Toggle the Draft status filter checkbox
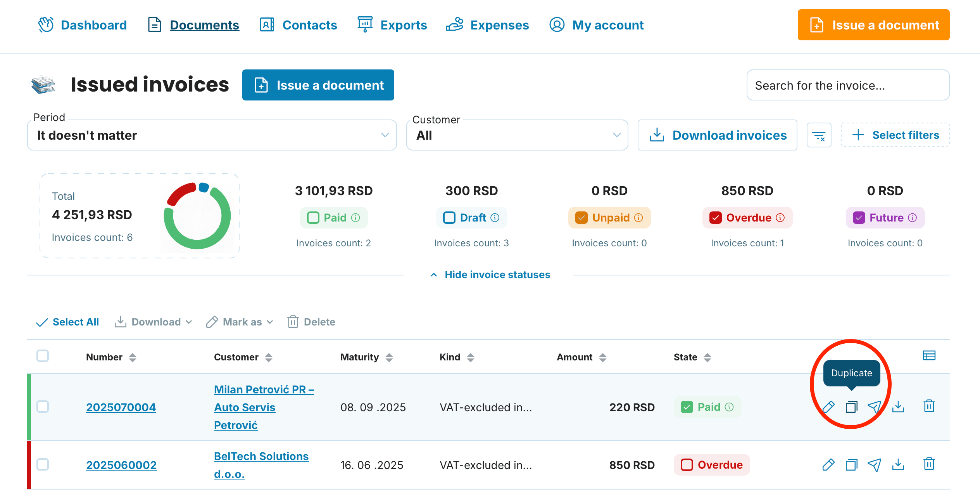Viewport: 980px width, 502px height. (x=449, y=218)
